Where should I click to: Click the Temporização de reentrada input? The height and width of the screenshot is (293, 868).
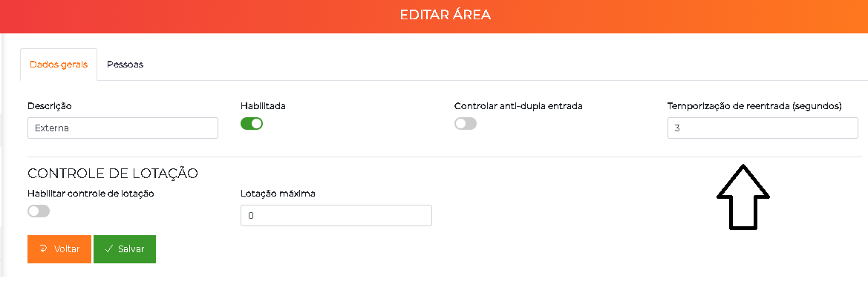tap(763, 128)
